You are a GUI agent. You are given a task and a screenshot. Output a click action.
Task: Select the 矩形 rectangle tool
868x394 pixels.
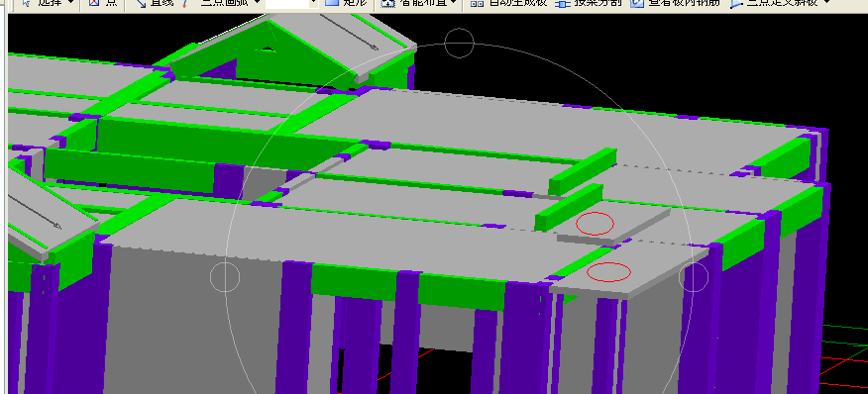tap(347, 3)
